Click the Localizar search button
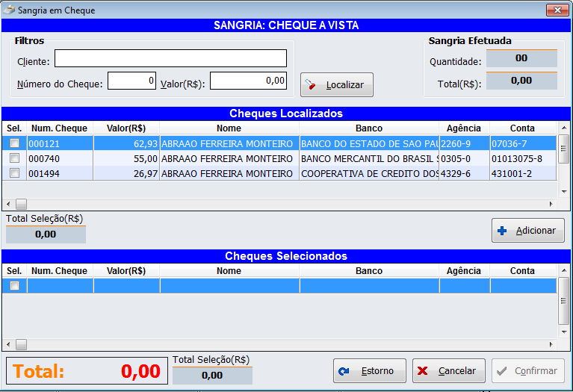 click(x=336, y=85)
